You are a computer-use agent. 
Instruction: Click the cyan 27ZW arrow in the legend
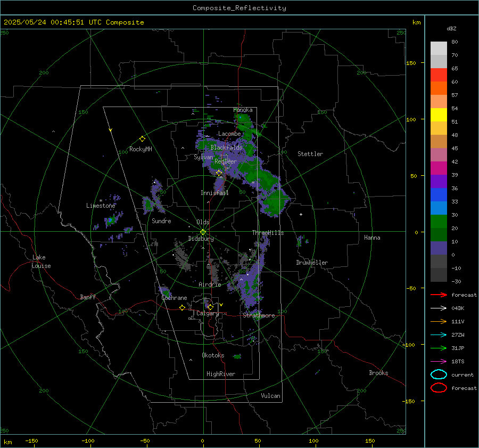[439, 335]
